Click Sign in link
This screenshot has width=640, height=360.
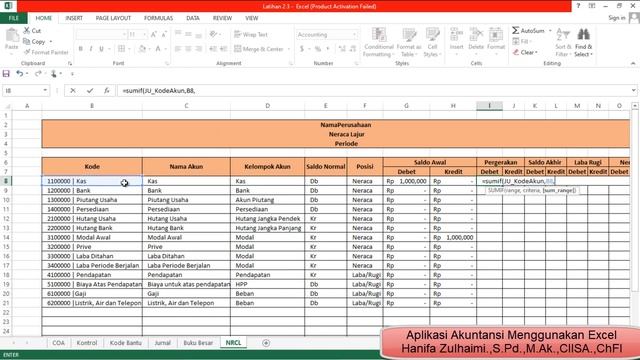tap(617, 18)
